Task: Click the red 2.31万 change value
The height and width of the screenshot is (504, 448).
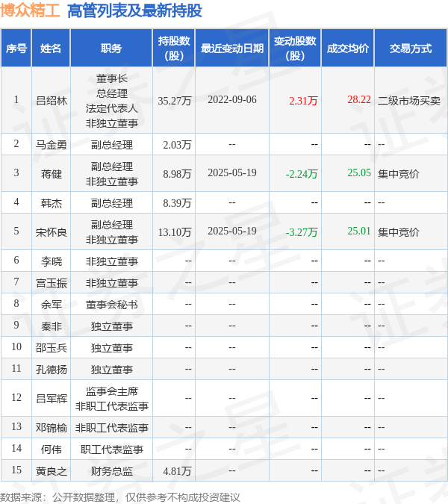Action: click(x=303, y=101)
